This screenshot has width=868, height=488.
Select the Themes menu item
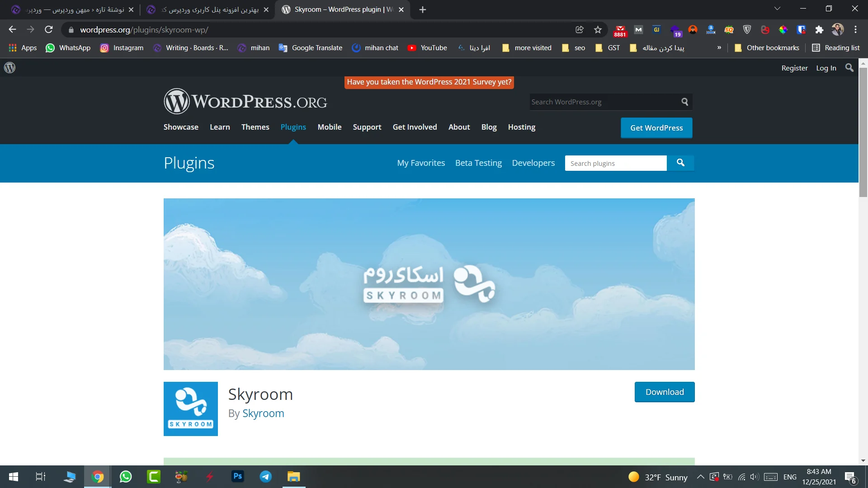[255, 127]
